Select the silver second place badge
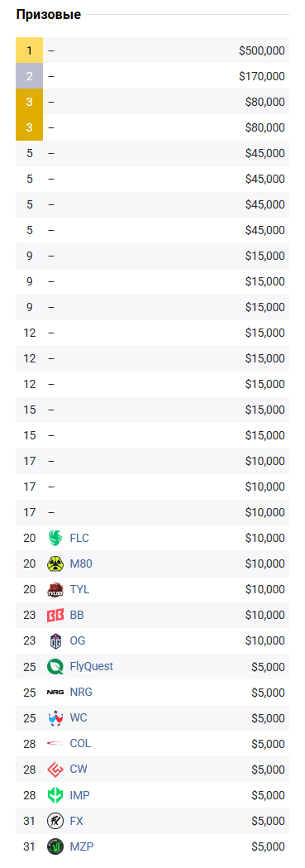Viewport: 305px width, 868px height. [29, 76]
